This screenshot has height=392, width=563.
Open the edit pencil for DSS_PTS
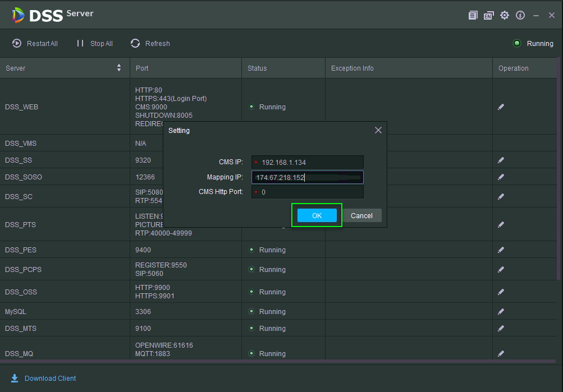501,225
